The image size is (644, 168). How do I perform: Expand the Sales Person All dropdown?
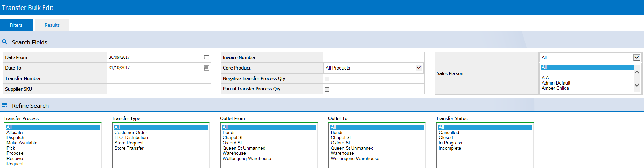(636, 57)
